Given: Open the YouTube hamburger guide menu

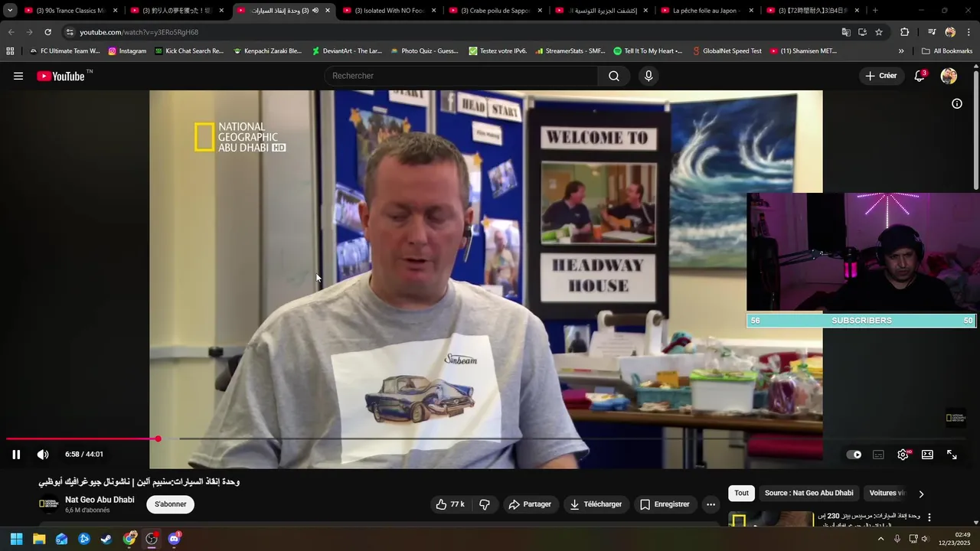Looking at the screenshot, I should click(x=18, y=76).
